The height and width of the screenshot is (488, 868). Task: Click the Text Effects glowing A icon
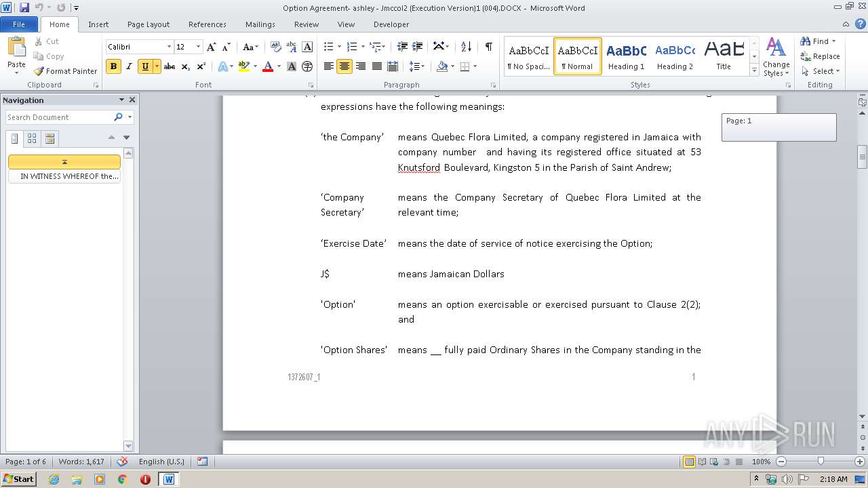click(222, 66)
